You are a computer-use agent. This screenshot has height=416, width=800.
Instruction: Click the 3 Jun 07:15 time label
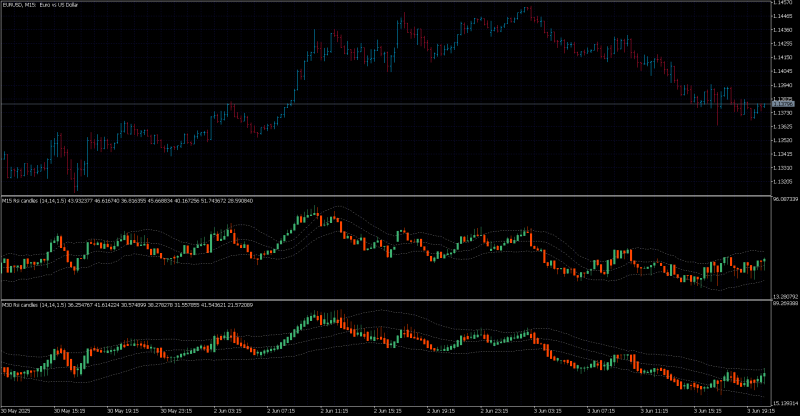click(601, 410)
